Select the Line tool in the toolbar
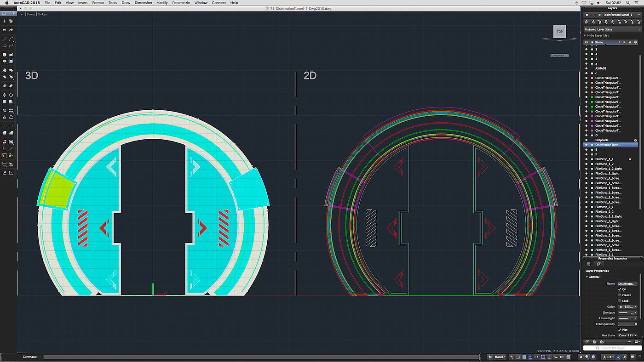 pos(5,40)
